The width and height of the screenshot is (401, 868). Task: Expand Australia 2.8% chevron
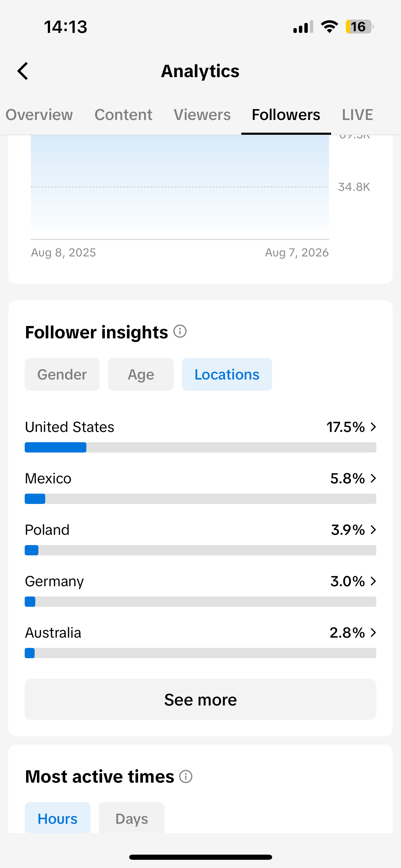coord(374,632)
